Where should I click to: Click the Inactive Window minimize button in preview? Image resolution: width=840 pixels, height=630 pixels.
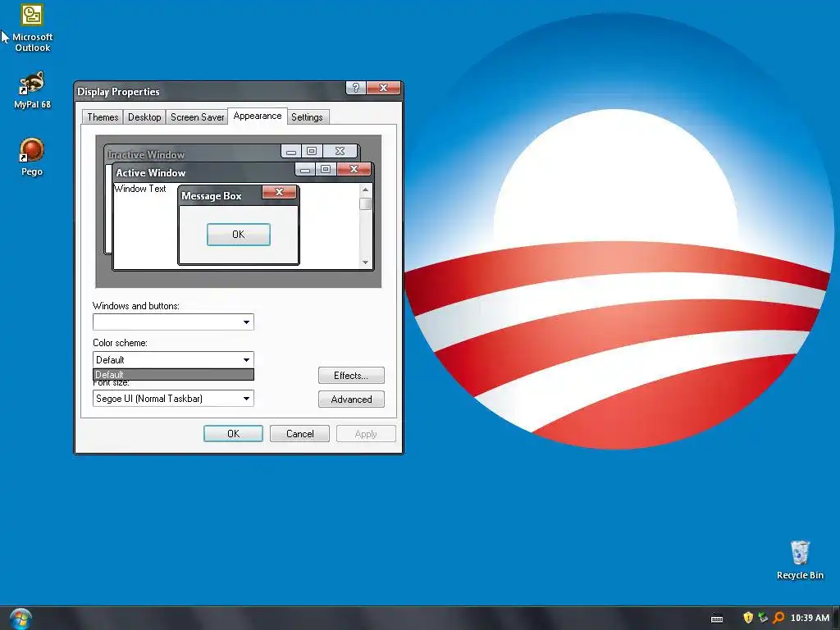point(291,152)
